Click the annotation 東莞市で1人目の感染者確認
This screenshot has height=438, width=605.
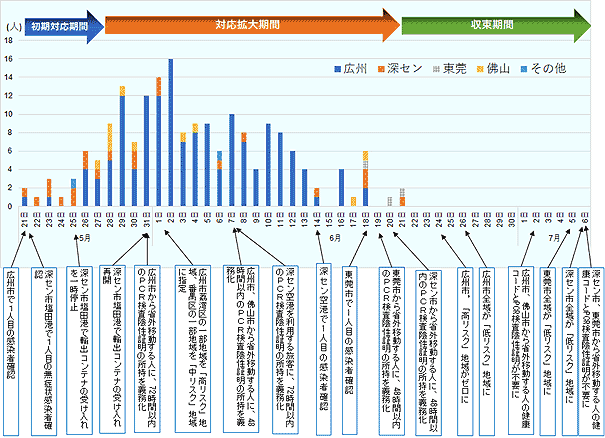(350, 351)
